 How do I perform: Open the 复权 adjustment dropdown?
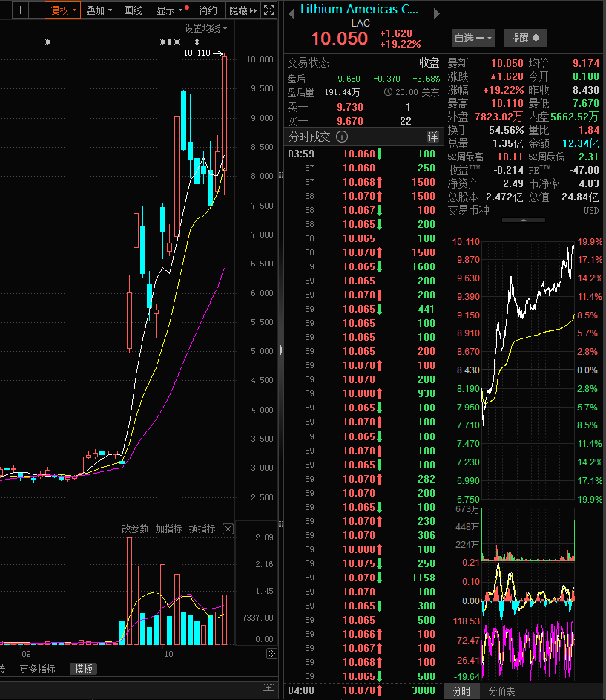coord(63,10)
